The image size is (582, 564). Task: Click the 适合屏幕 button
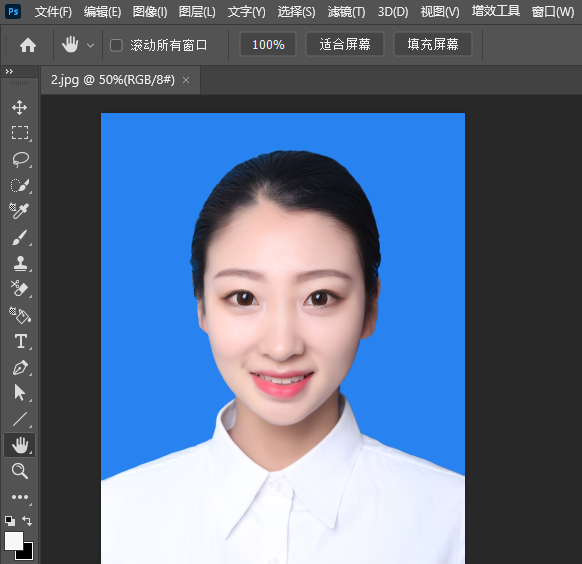point(345,45)
